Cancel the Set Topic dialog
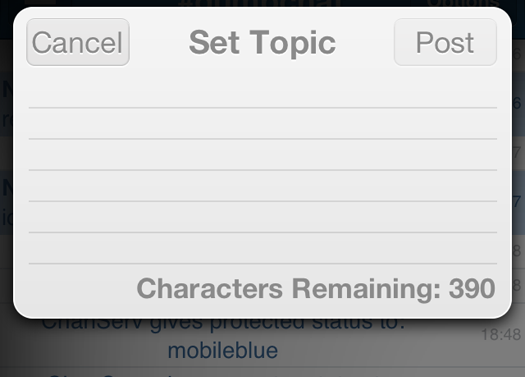Viewport: 525px width, 377px height. coord(78,42)
